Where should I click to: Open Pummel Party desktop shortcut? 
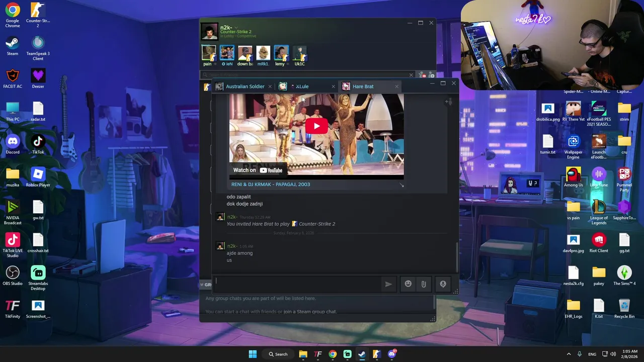pyautogui.click(x=624, y=180)
